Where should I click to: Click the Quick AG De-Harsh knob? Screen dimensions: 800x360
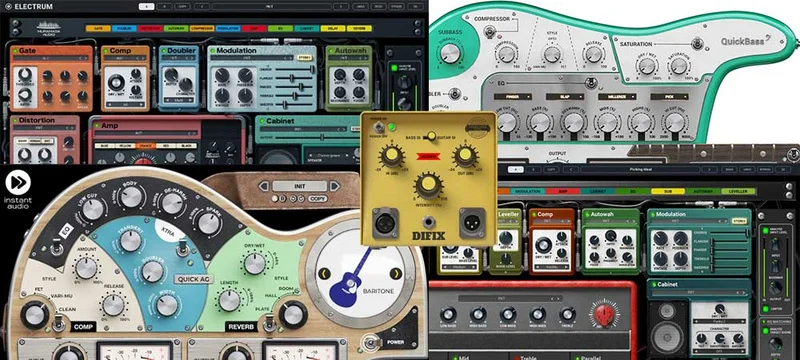tap(172, 203)
